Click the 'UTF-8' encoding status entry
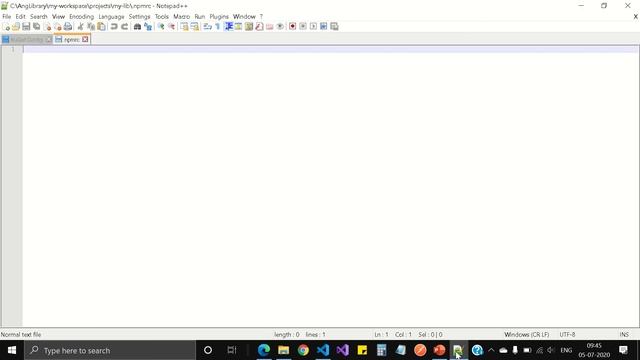Screen dimensions: 640x360 (567, 335)
